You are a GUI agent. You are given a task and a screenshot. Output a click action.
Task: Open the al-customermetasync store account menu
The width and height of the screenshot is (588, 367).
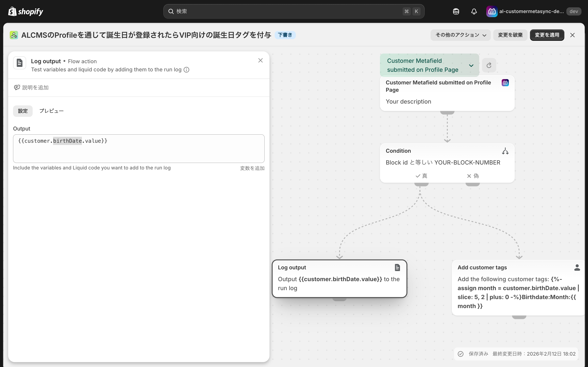point(532,11)
